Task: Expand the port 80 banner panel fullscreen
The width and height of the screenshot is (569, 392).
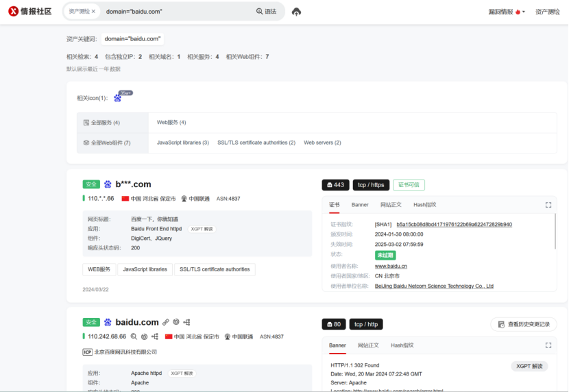Action: pos(548,345)
